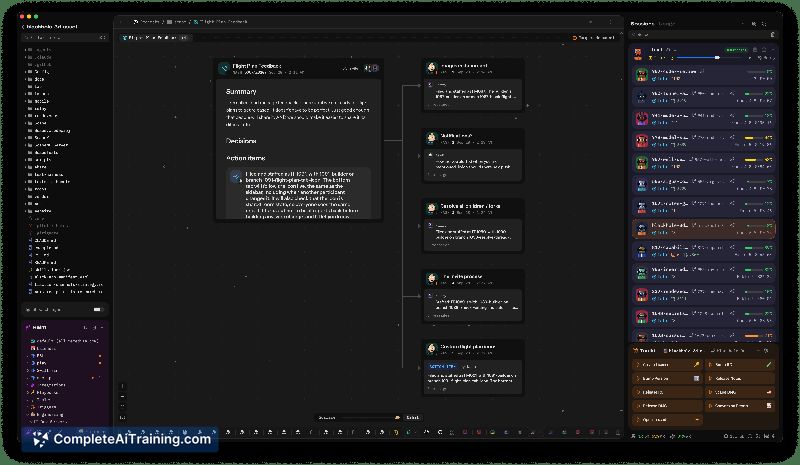
Task: Click the blue badge on the bottom canvas card
Action: (442, 366)
